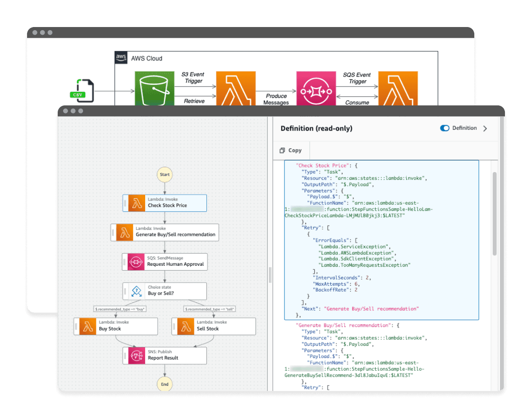
Task: Select the Start node in workflow
Action: 165,174
